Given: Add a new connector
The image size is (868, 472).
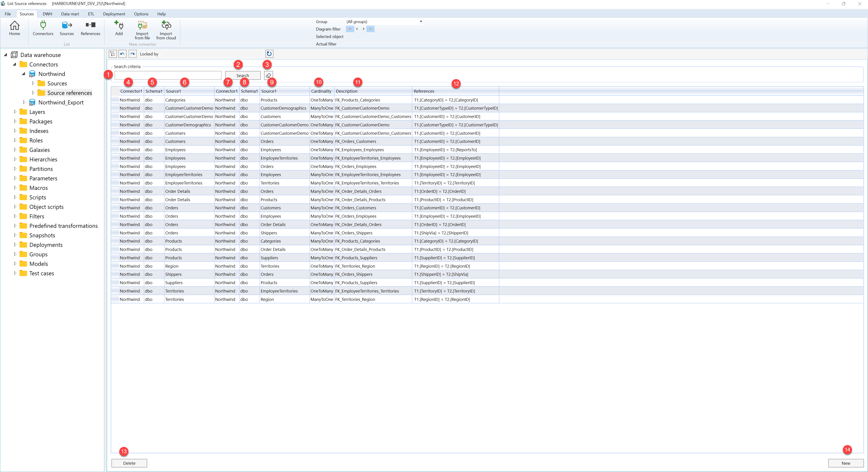Looking at the screenshot, I should point(119,28).
